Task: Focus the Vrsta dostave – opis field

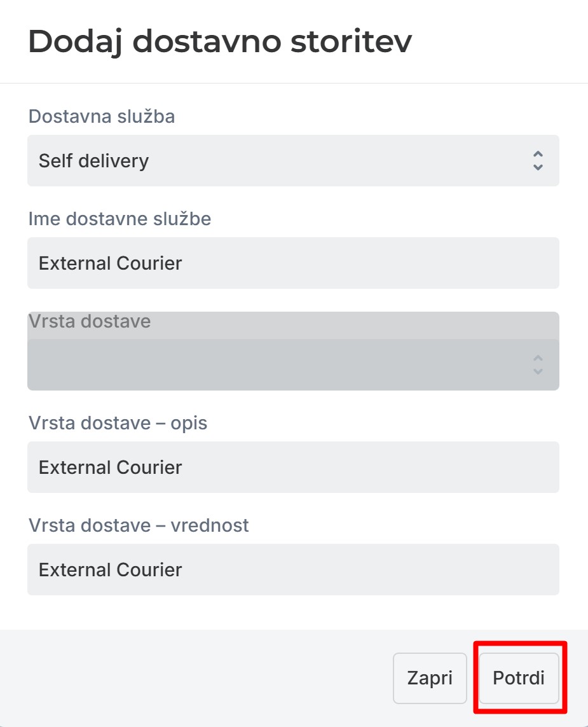Action: (293, 467)
